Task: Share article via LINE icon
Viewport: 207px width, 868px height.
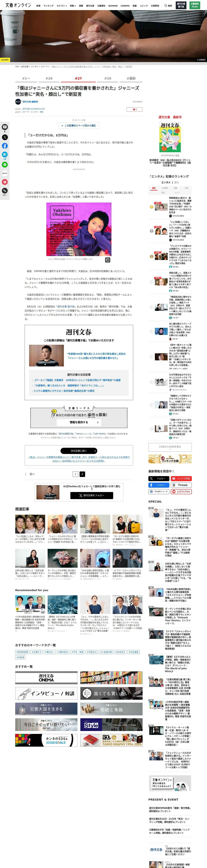Action: (5, 164)
